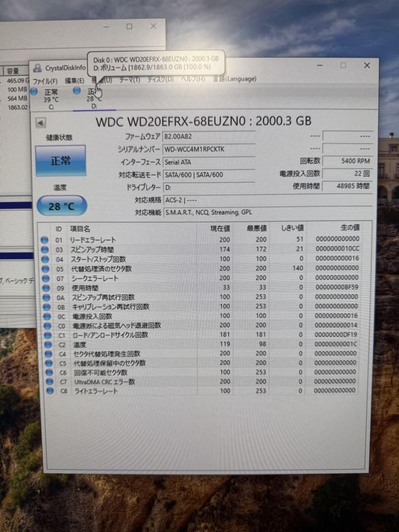The width and height of the screenshot is (399, 532).
Task: Click the ドライブレター field showing D:
Action: (x=209, y=187)
